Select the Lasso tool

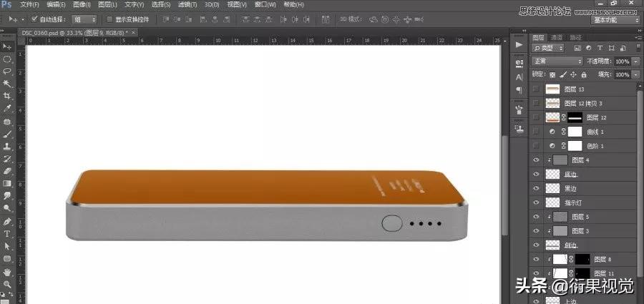pyautogui.click(x=6, y=71)
